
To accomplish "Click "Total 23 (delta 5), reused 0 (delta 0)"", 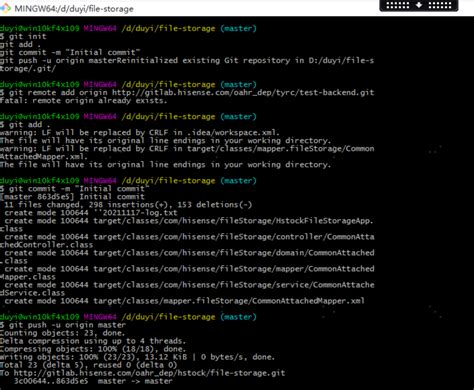I will click(88, 365).
